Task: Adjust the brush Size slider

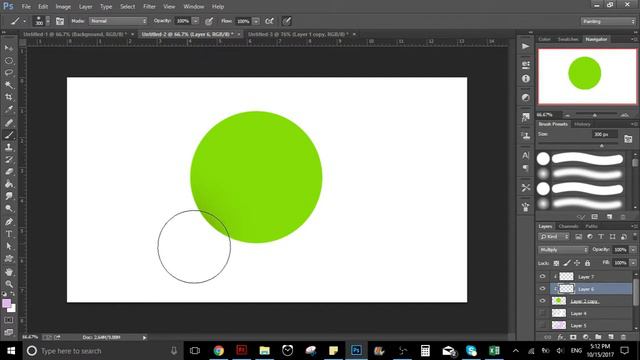Action: click(x=601, y=145)
